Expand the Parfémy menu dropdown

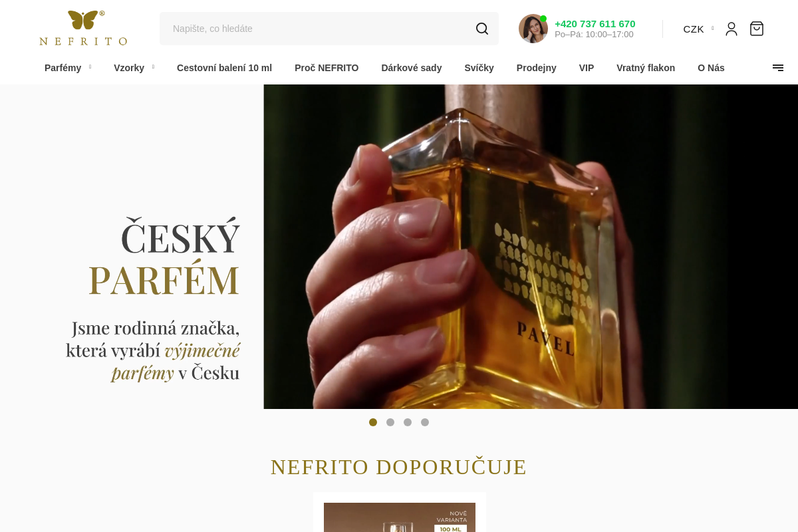[67, 68]
